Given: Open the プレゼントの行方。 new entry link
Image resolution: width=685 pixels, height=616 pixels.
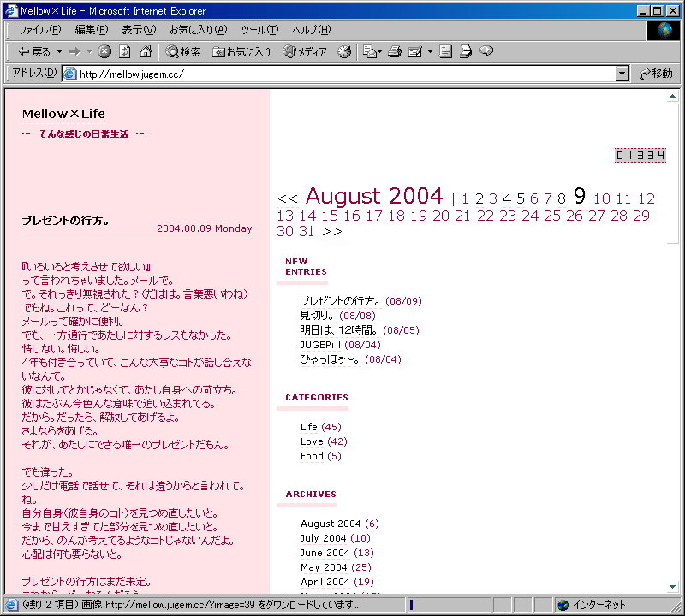Looking at the screenshot, I should click(340, 301).
